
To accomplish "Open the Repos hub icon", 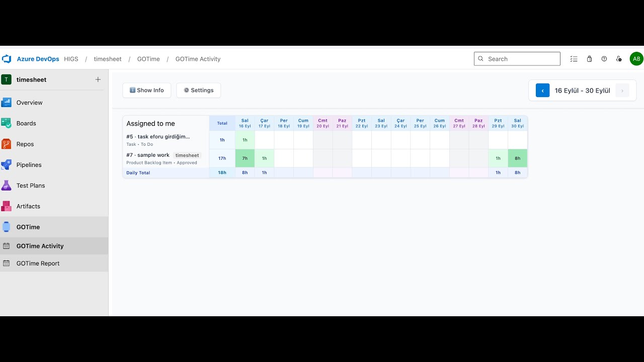I will point(6,144).
